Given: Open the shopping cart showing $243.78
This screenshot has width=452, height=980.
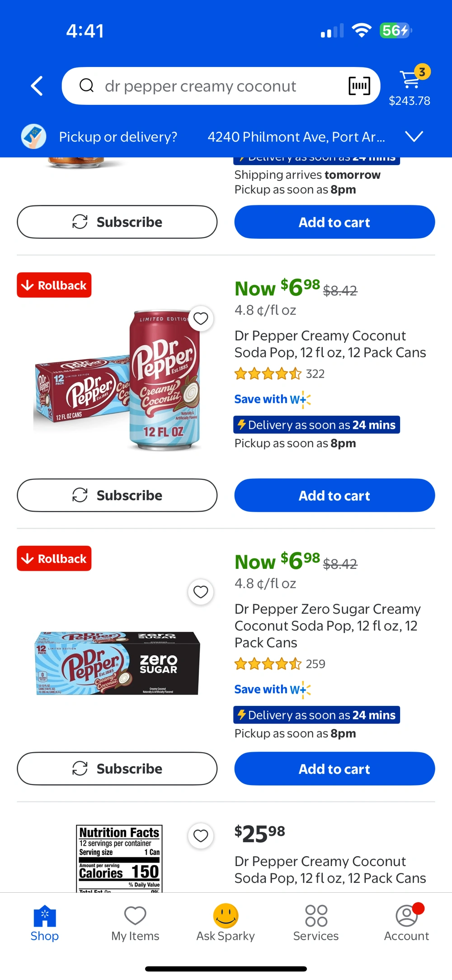Looking at the screenshot, I should 410,86.
